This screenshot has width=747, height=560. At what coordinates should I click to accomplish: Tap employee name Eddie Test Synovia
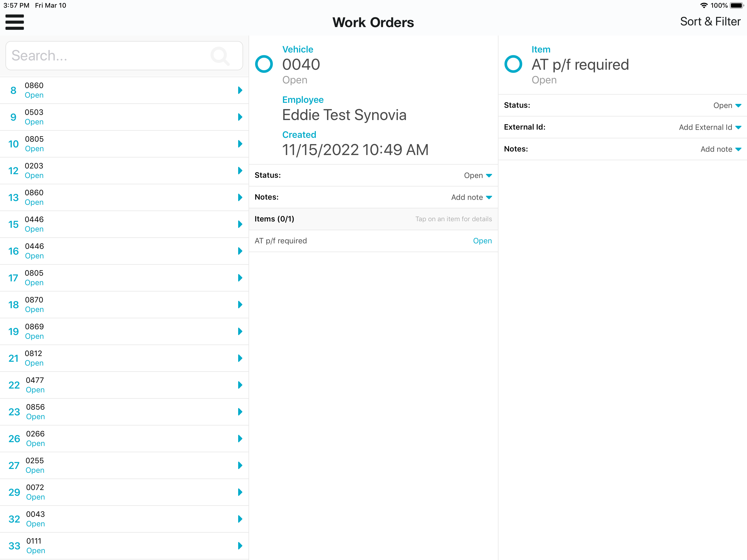(x=344, y=115)
